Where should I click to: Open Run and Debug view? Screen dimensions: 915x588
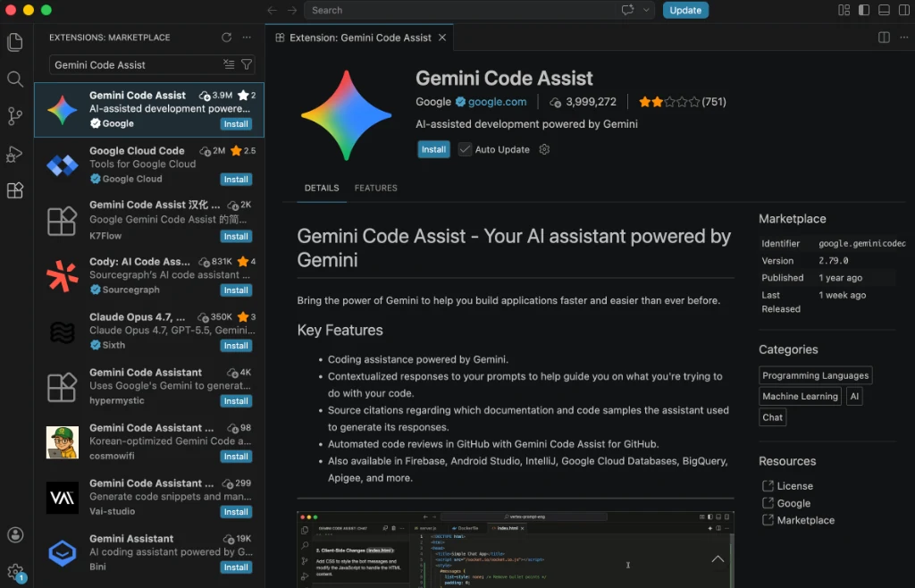tap(15, 154)
